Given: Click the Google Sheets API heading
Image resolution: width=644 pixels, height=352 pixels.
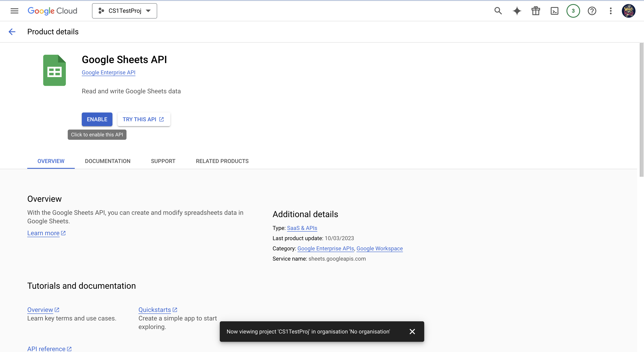Looking at the screenshot, I should tap(124, 59).
